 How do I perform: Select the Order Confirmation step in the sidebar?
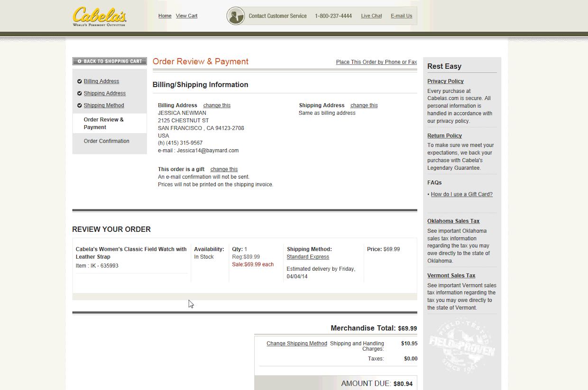[107, 141]
